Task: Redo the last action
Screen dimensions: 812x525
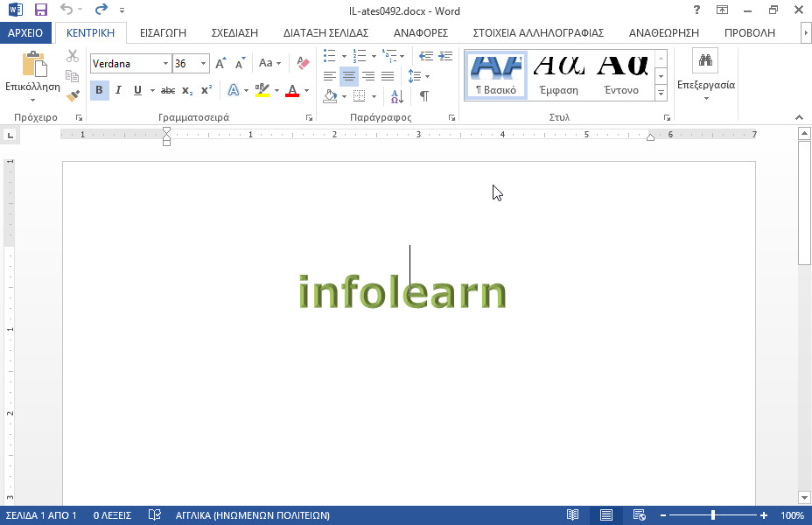Action: point(101,10)
